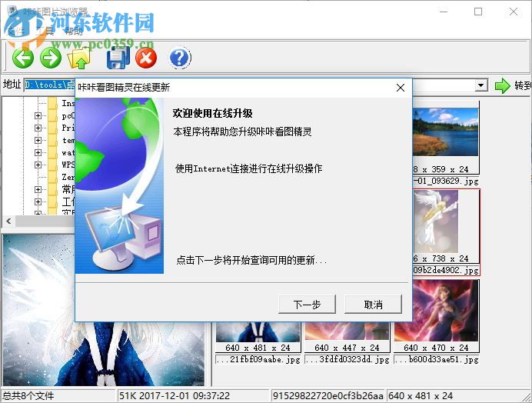Click status bar hash 91529822720e0cf3b26aa
532x403 pixels.
pyautogui.click(x=328, y=396)
